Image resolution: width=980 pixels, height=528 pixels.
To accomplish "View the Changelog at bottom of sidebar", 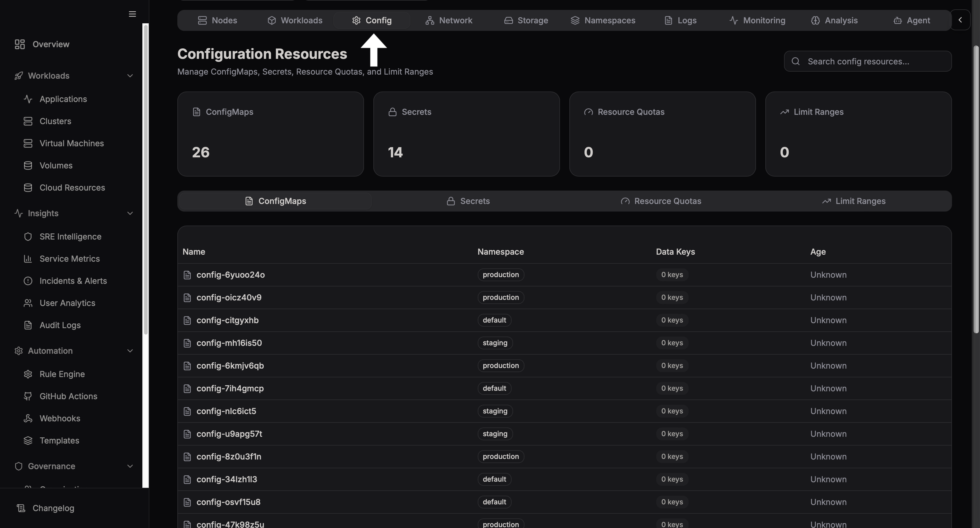I will (53, 508).
